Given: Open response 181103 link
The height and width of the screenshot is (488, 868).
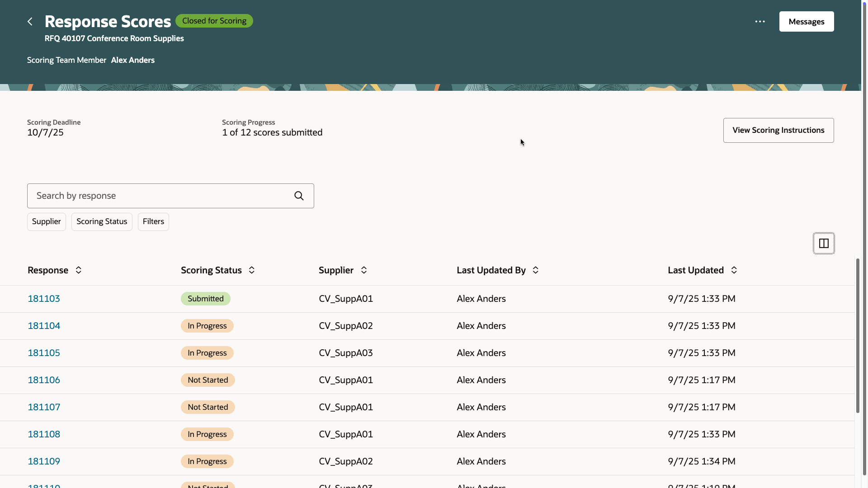Looking at the screenshot, I should coord(44,299).
